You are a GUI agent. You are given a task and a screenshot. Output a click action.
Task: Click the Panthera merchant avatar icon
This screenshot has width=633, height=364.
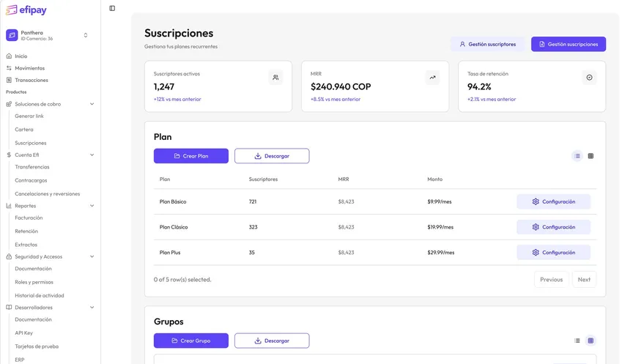[12, 35]
